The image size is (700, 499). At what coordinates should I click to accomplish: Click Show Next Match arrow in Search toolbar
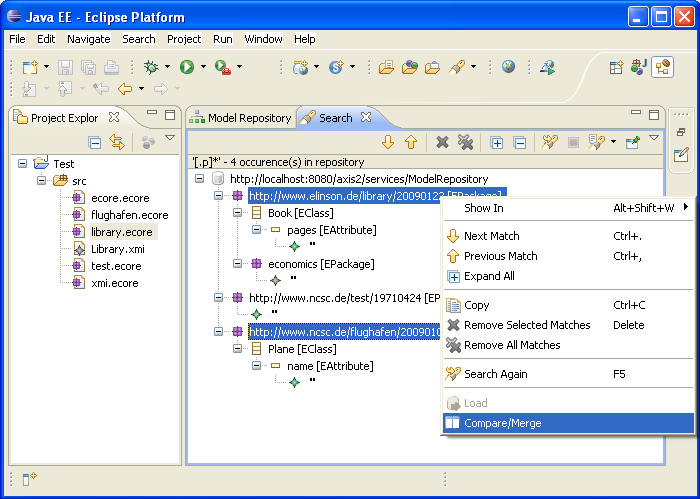click(388, 142)
